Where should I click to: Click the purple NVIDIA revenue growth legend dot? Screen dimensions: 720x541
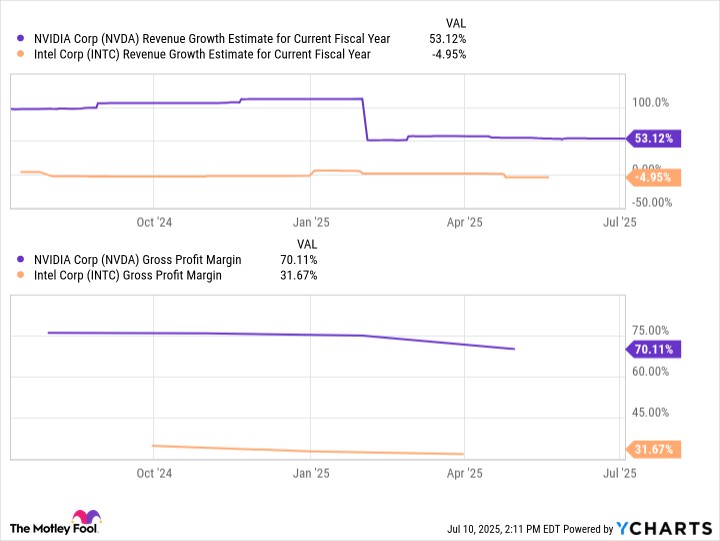pos(20,39)
